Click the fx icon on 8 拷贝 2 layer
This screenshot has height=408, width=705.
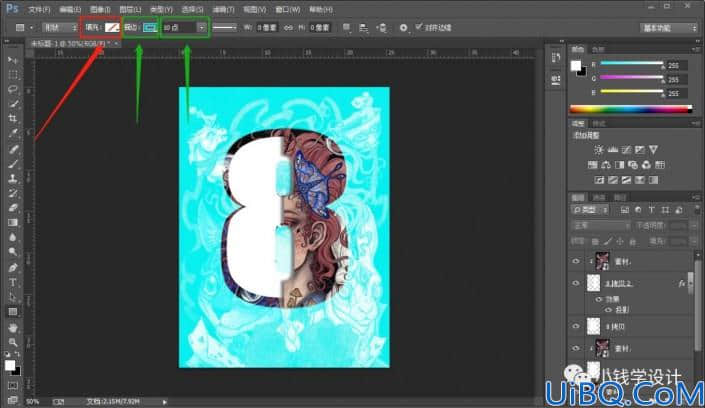click(x=682, y=283)
